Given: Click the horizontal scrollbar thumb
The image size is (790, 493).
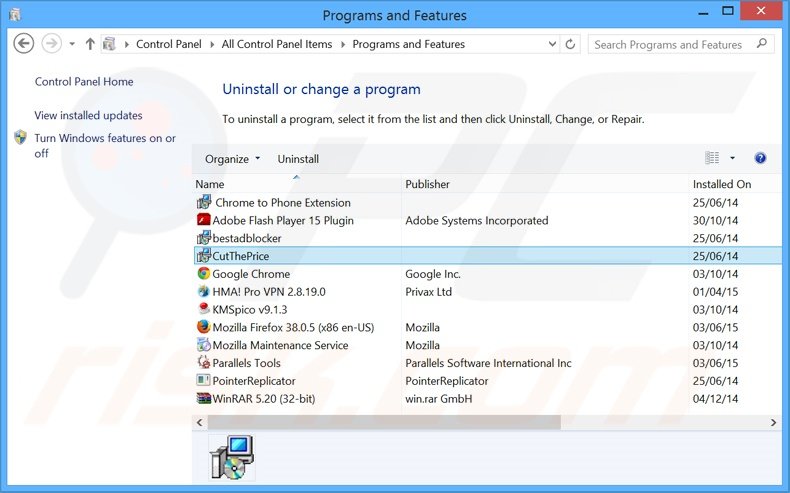Looking at the screenshot, I should [384, 422].
